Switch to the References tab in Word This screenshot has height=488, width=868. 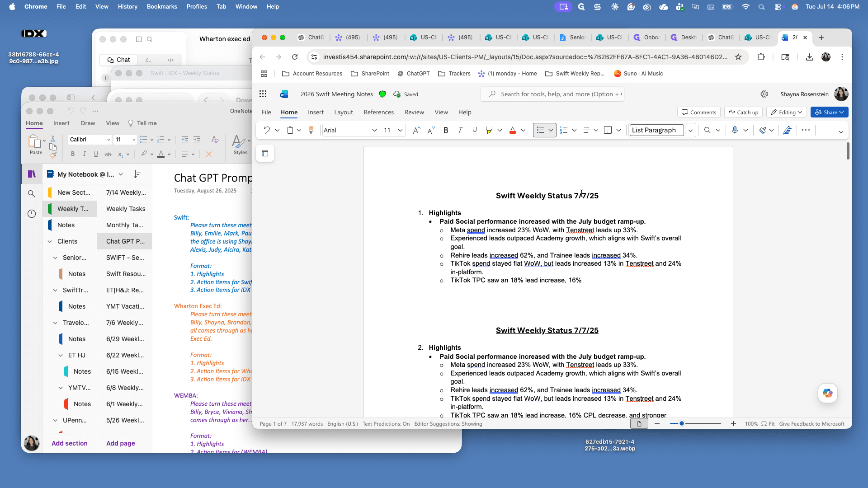coord(378,112)
